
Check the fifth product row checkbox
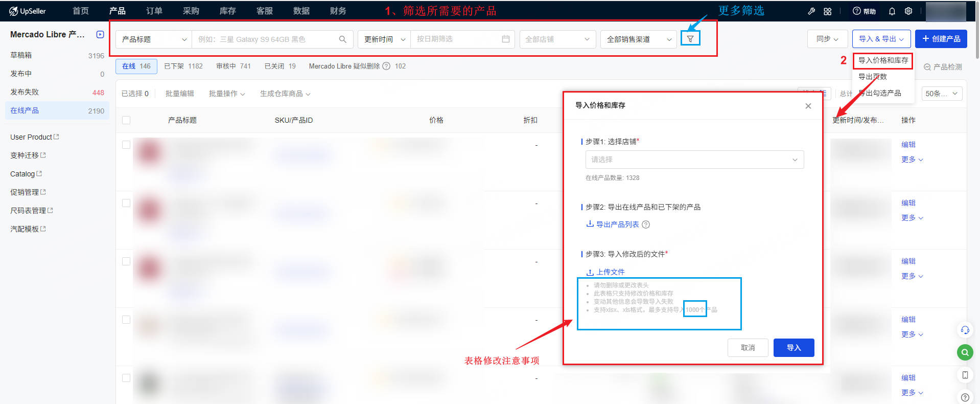pyautogui.click(x=126, y=378)
